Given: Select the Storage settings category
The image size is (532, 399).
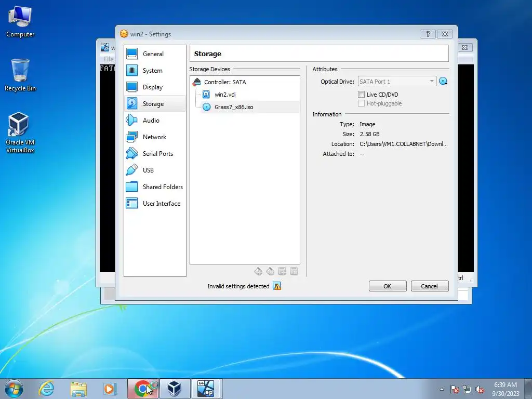Looking at the screenshot, I should pos(155,104).
